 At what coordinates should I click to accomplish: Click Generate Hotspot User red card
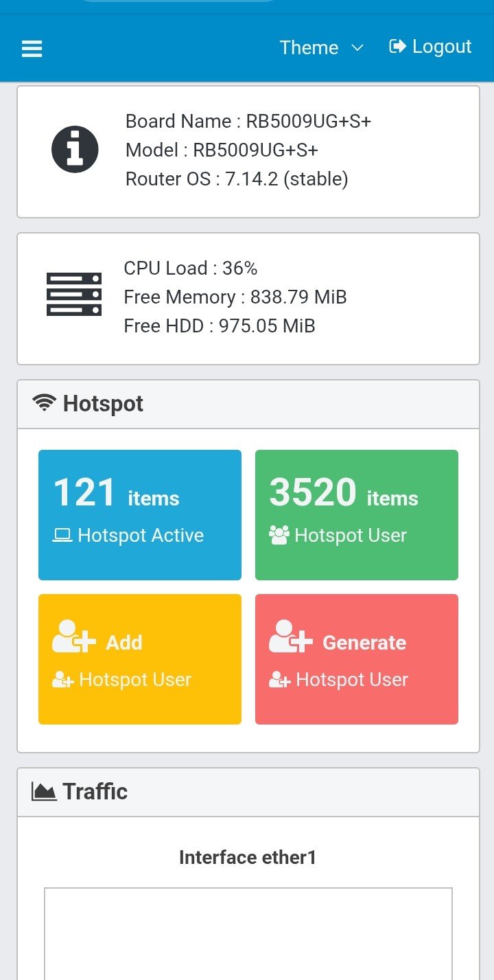(x=356, y=659)
